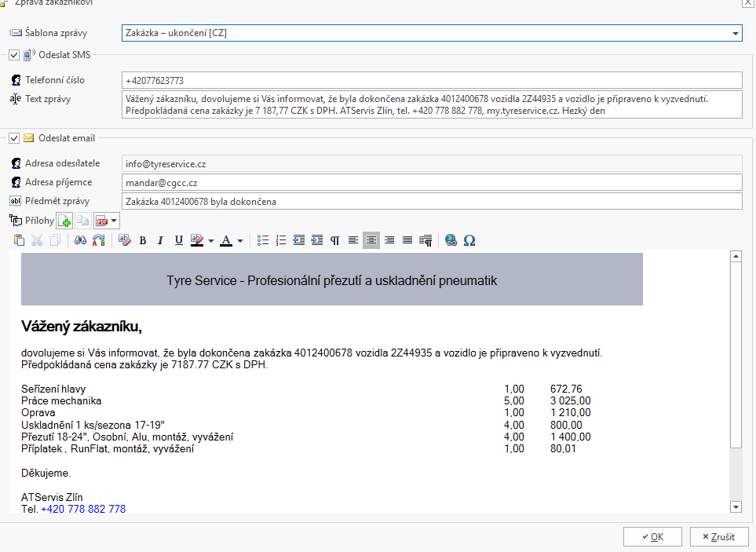756x552 pixels.
Task: Click the Přezutí 18-24" line item
Action: (127, 437)
